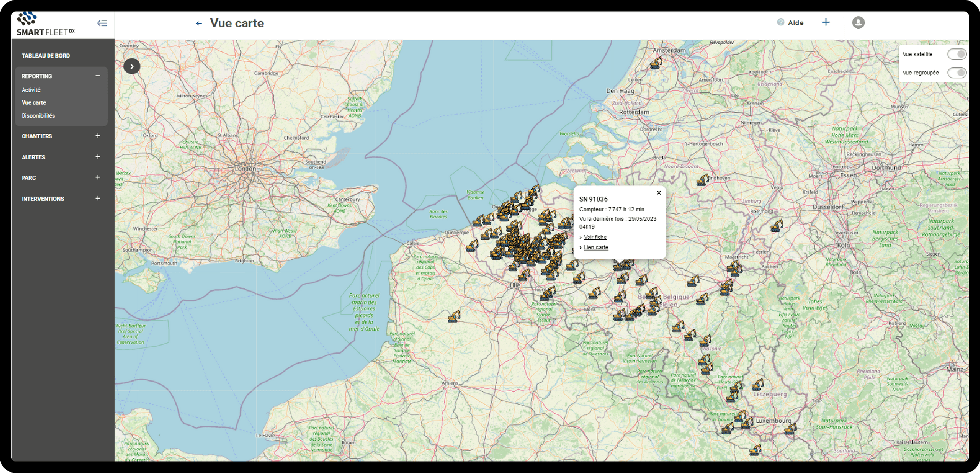Click the back arrow next to Vue carte
This screenshot has width=980, height=473.
198,23
